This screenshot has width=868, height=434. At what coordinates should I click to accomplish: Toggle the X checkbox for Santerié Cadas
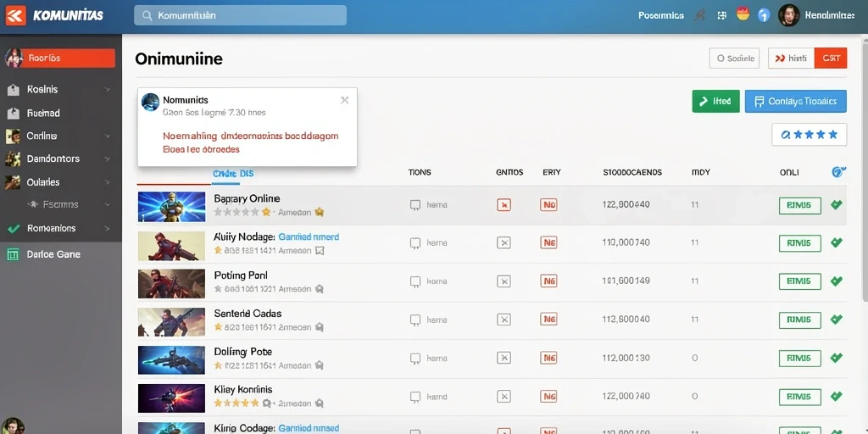(x=504, y=320)
